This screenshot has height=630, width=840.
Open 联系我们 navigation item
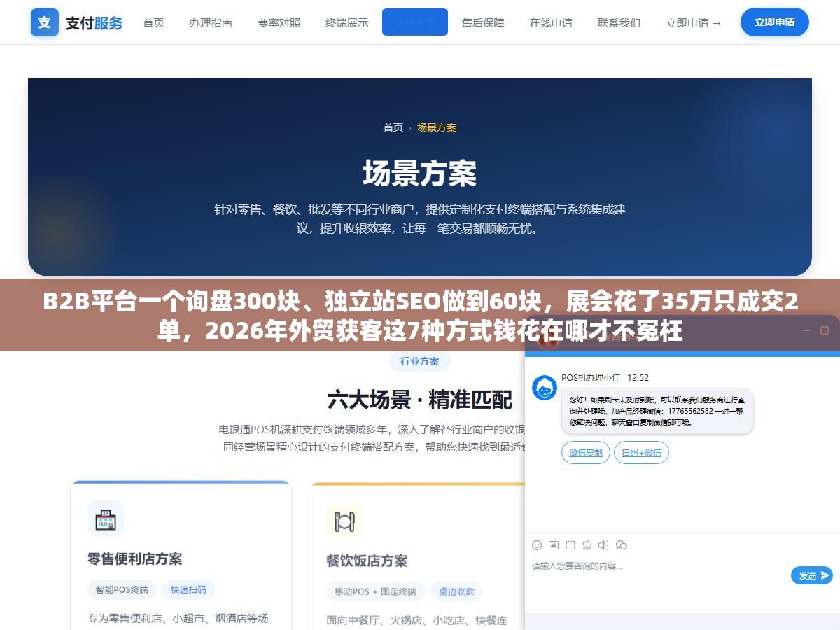619,22
